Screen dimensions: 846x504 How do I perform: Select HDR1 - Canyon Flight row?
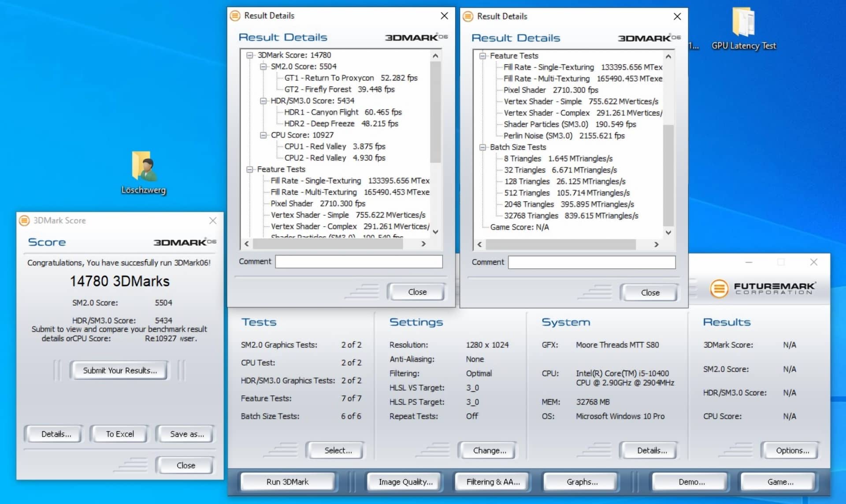coord(343,112)
